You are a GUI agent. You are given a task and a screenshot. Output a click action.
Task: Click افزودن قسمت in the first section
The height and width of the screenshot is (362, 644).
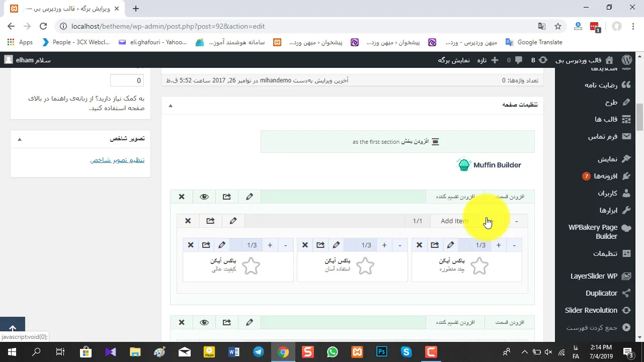click(510, 197)
